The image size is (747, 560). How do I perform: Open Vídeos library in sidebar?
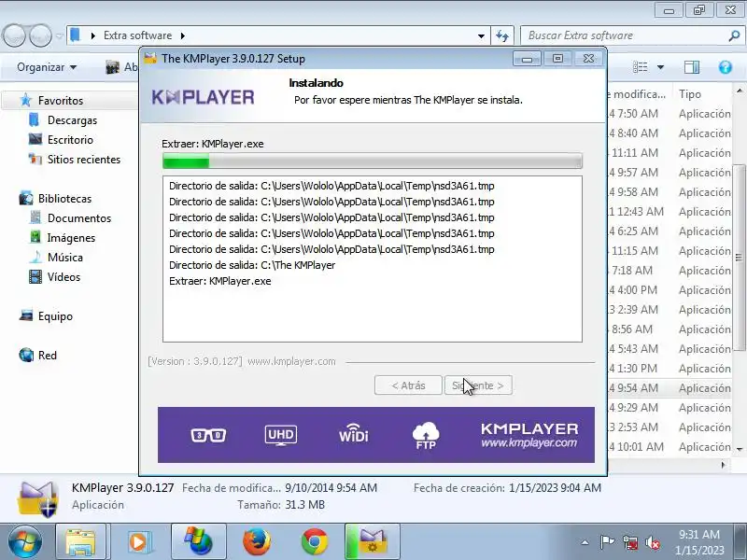click(x=63, y=276)
